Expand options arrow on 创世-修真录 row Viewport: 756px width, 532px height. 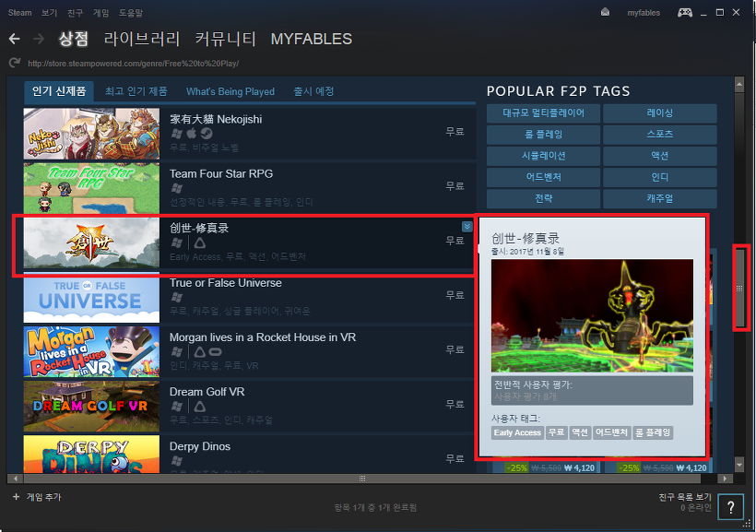point(467,226)
